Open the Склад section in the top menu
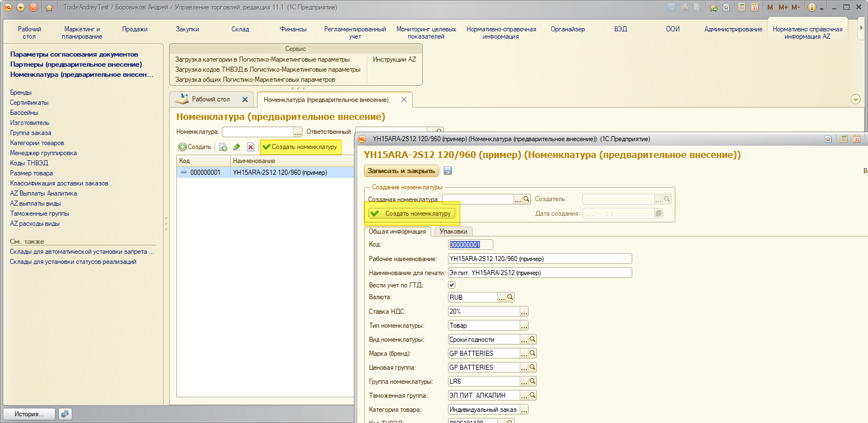 (240, 29)
